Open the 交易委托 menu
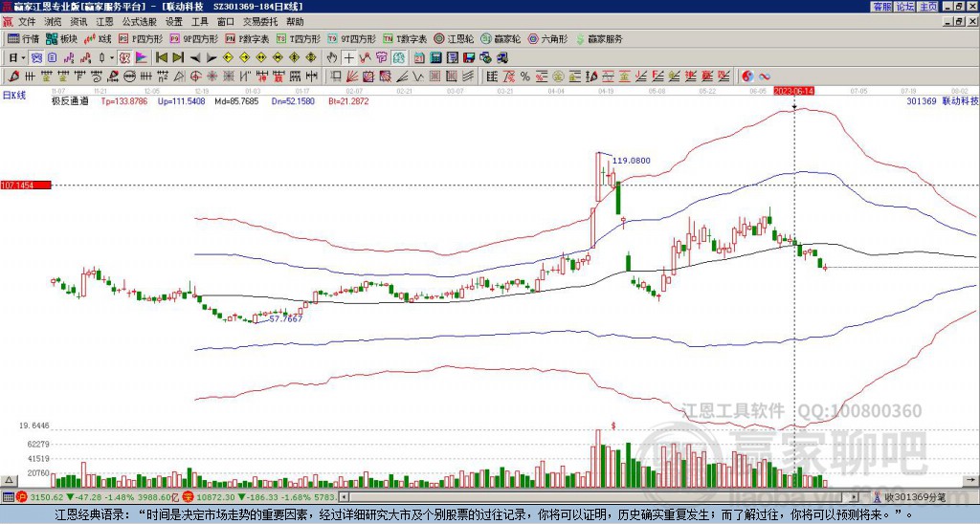Screen dimensions: 980x524 coord(260,22)
